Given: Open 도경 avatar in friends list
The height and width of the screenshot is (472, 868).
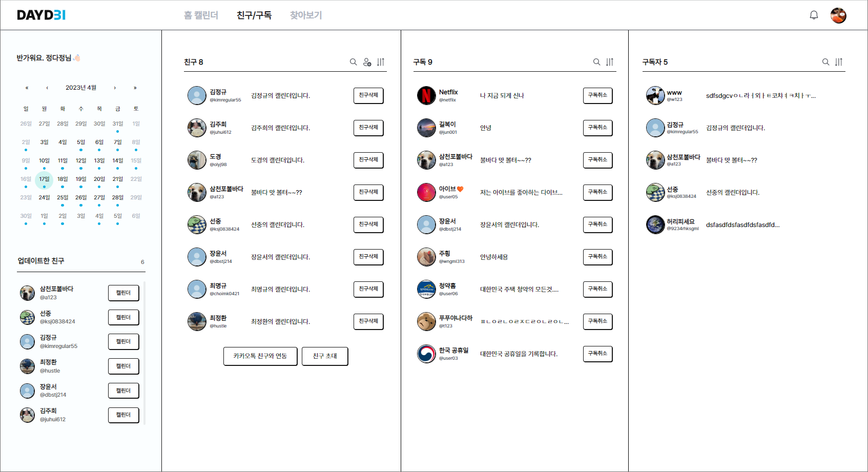Looking at the screenshot, I should pyautogui.click(x=197, y=160).
